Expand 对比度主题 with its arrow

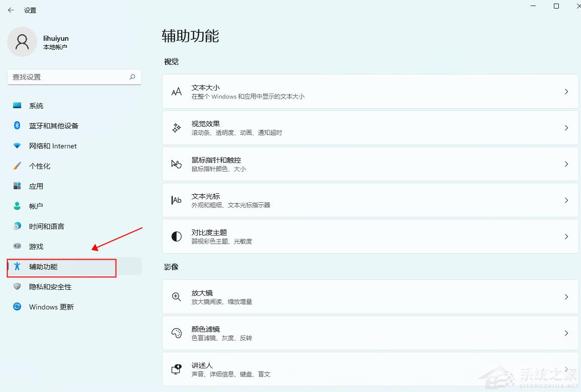coord(566,237)
